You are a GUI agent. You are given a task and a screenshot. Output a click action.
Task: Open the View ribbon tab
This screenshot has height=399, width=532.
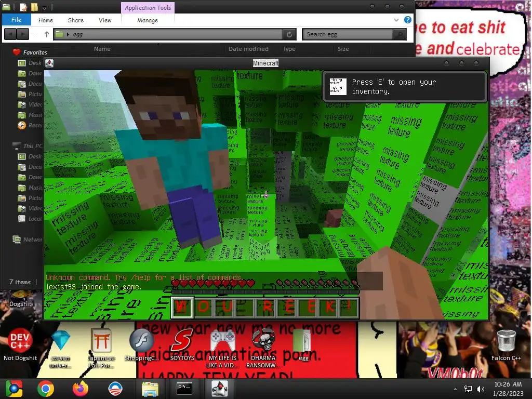[105, 20]
